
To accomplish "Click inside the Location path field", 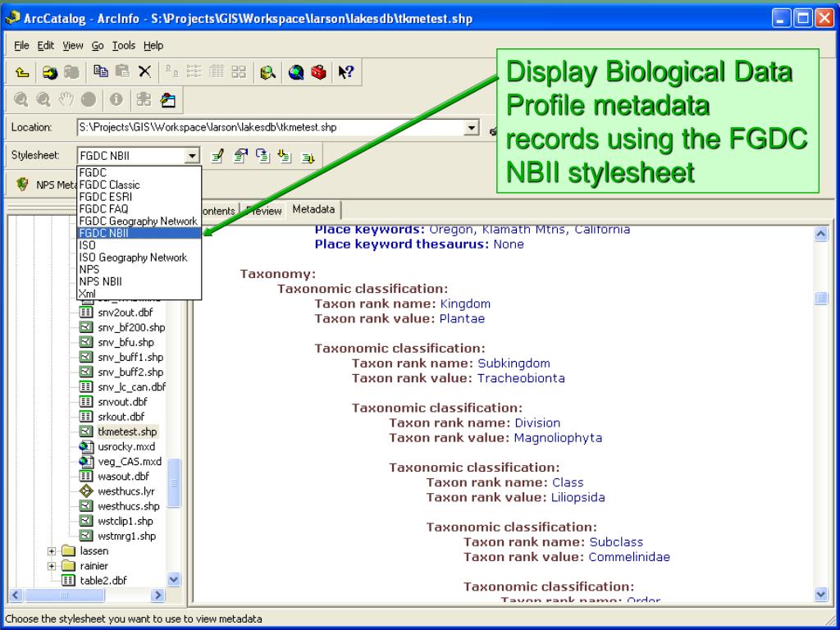I will click(x=271, y=127).
